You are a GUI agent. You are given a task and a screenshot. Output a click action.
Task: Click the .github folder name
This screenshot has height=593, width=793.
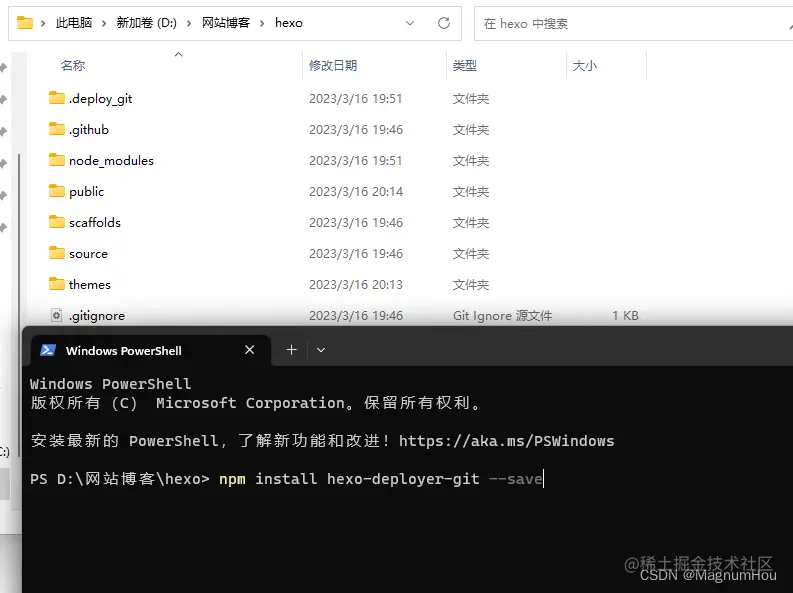click(x=89, y=130)
